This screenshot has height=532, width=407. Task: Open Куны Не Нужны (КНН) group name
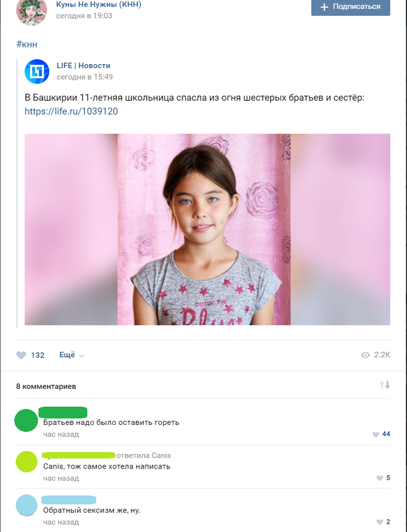click(99, 5)
